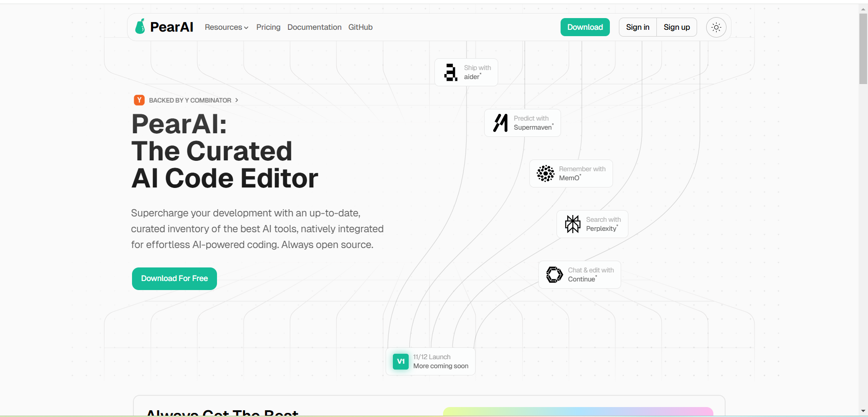868x417 pixels.
Task: Open the GitHub nav link
Action: pyautogui.click(x=360, y=28)
